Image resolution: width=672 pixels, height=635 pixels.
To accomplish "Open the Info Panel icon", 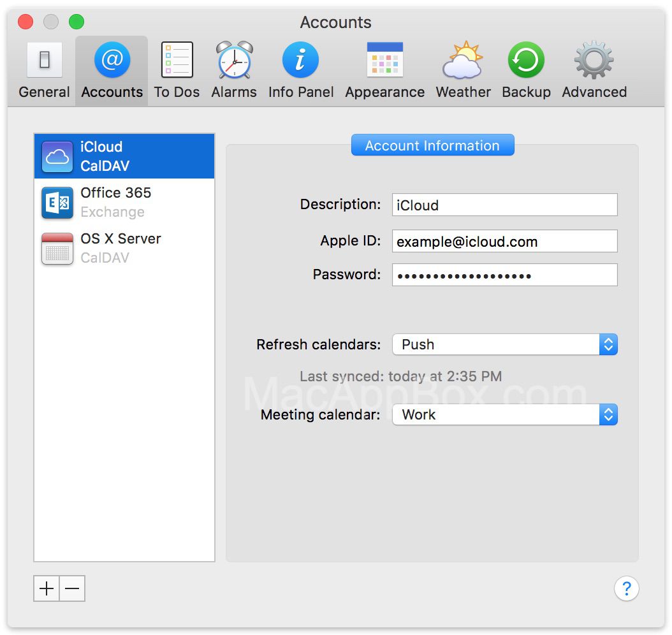I will point(300,59).
